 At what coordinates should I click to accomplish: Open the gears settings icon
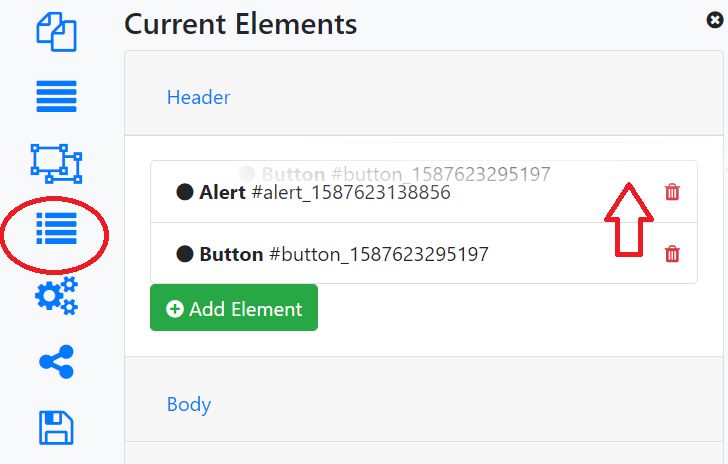tap(56, 296)
